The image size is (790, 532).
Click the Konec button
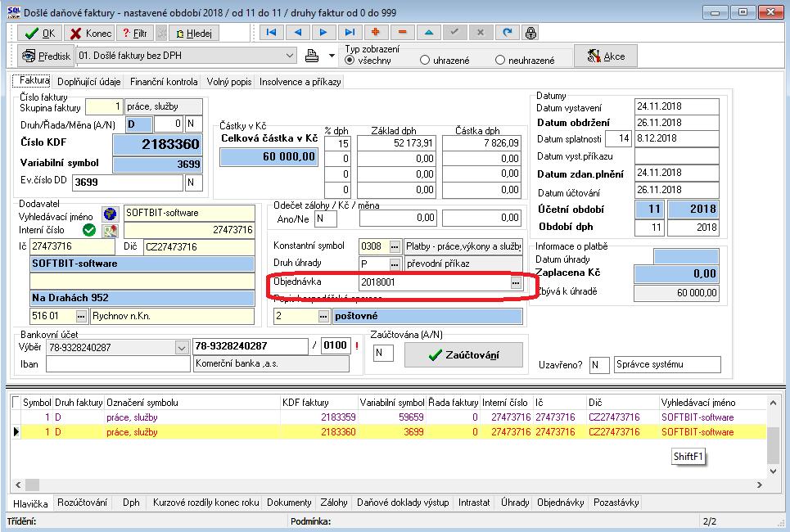[x=91, y=34]
